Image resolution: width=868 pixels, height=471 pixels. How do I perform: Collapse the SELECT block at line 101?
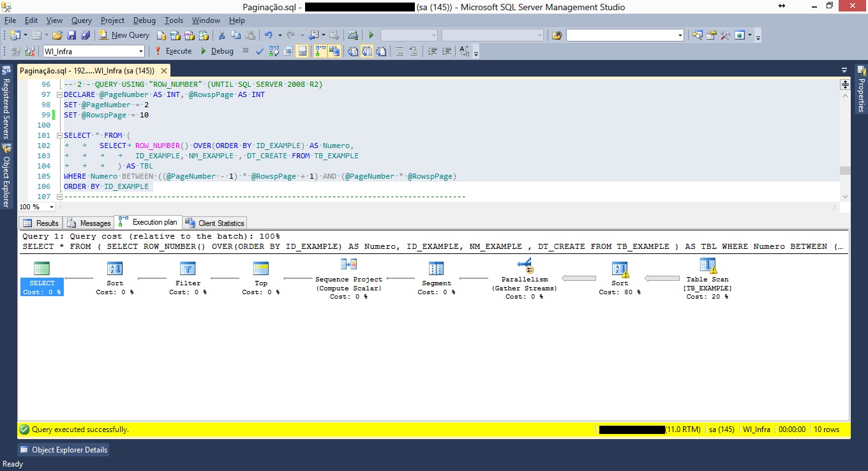pos(60,135)
